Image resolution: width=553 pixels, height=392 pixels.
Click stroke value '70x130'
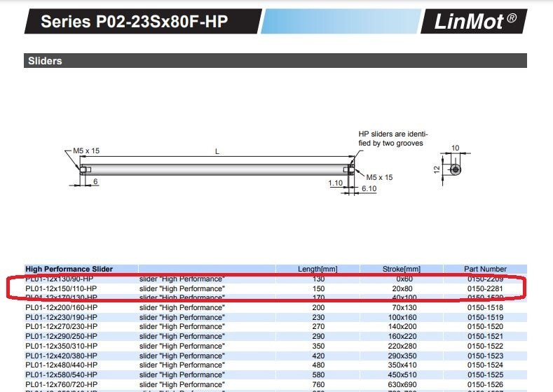click(x=402, y=307)
